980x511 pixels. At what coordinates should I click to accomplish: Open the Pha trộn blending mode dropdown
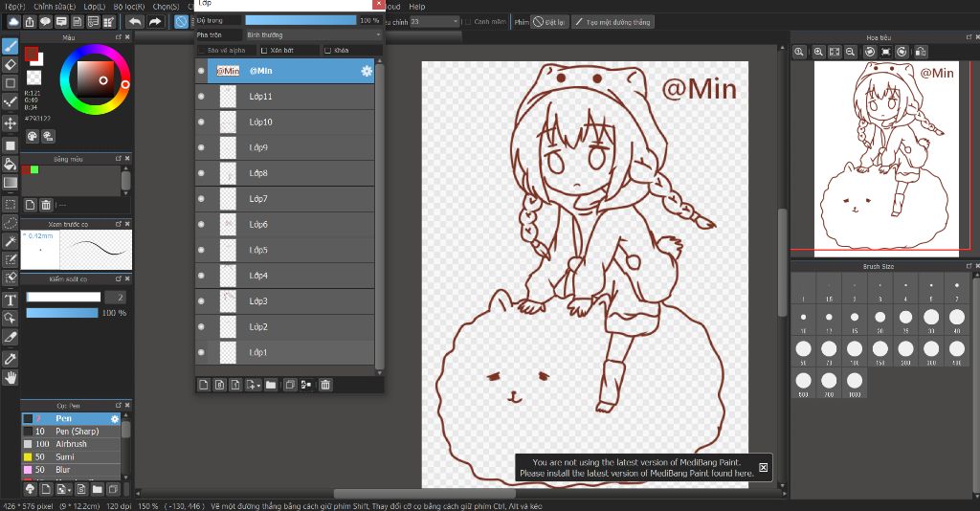[313, 35]
